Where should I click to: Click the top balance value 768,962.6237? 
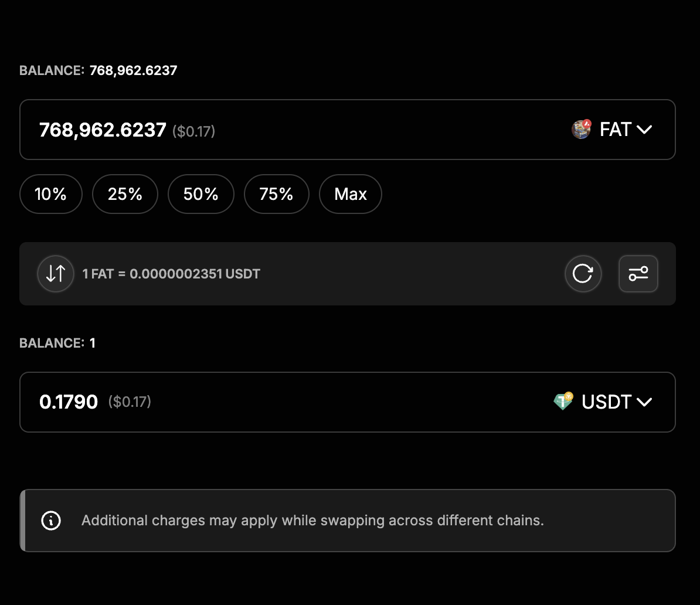[133, 71]
